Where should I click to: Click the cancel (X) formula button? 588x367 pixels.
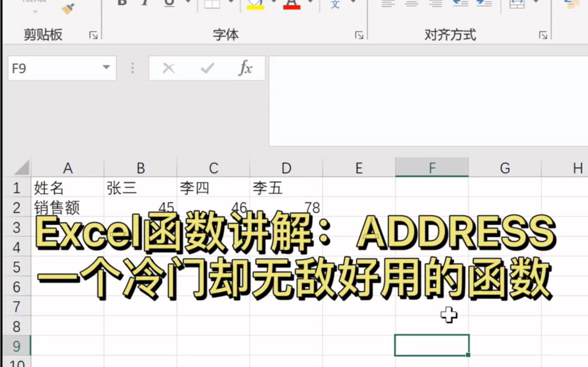pos(169,68)
